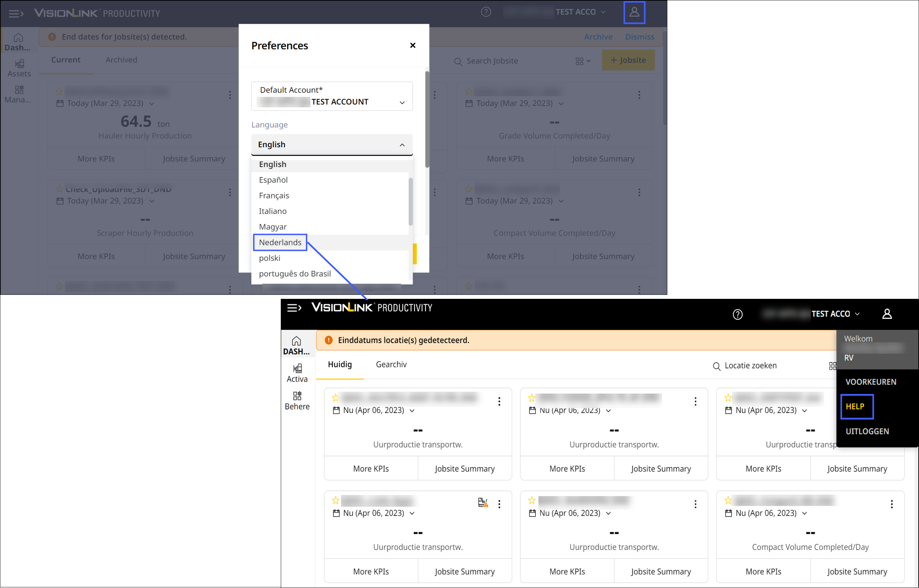Image resolution: width=919 pixels, height=588 pixels.
Task: Switch to the Gearchiv tab
Action: click(391, 364)
